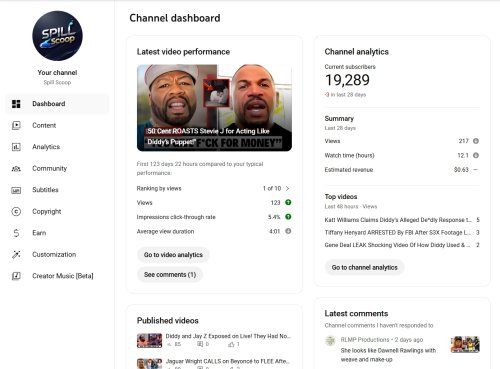Click the Creator Music note icon
The image size is (500, 369).
tap(16, 276)
